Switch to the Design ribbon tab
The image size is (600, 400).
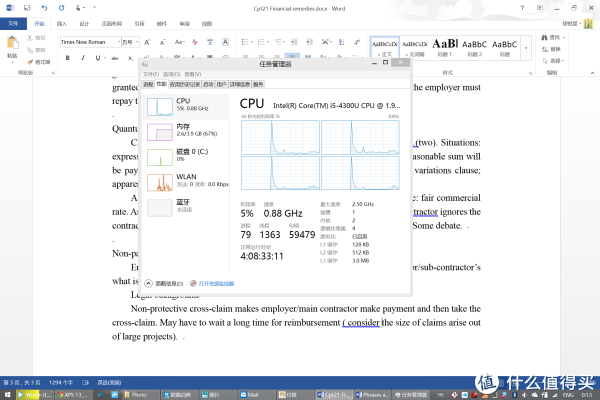(x=84, y=24)
